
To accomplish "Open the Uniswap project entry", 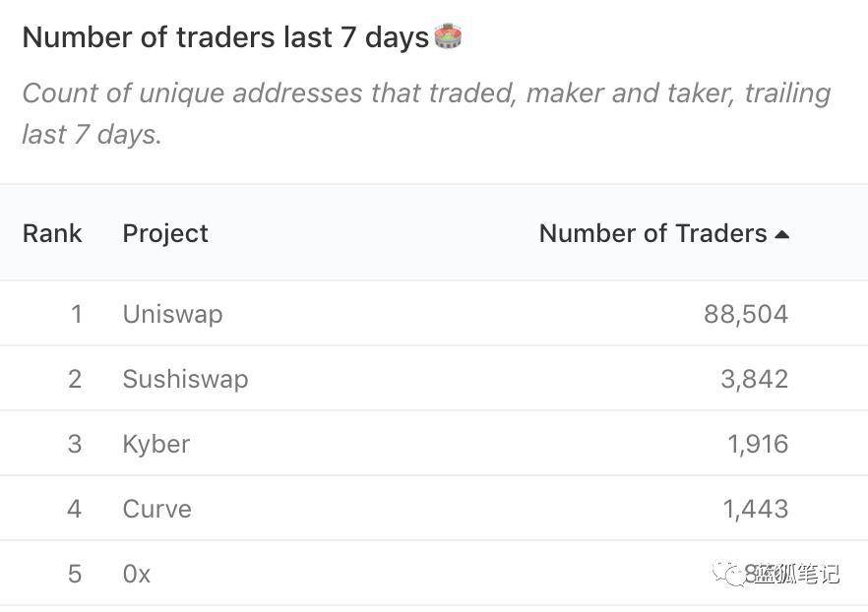I will [x=172, y=314].
